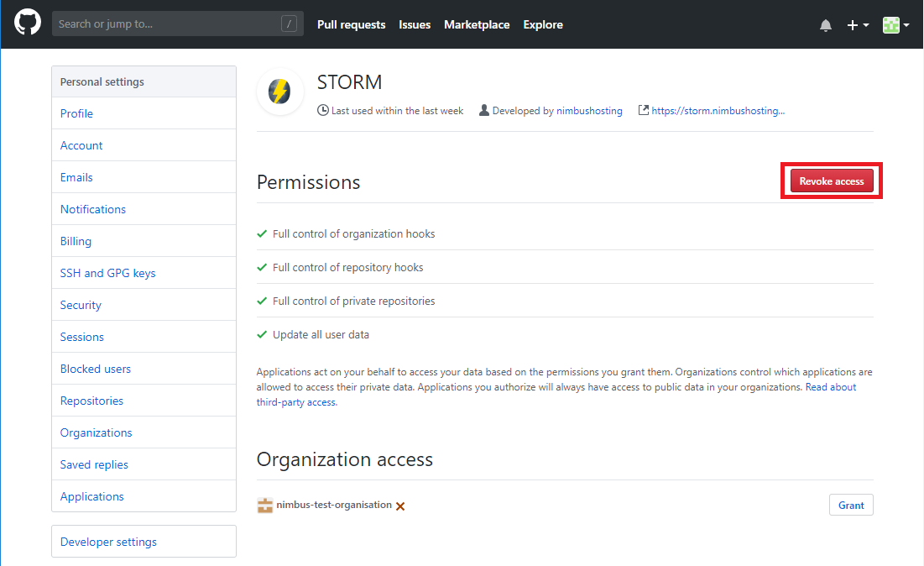
Task: Open the storm.nimbushosting URL link
Action: (718, 110)
